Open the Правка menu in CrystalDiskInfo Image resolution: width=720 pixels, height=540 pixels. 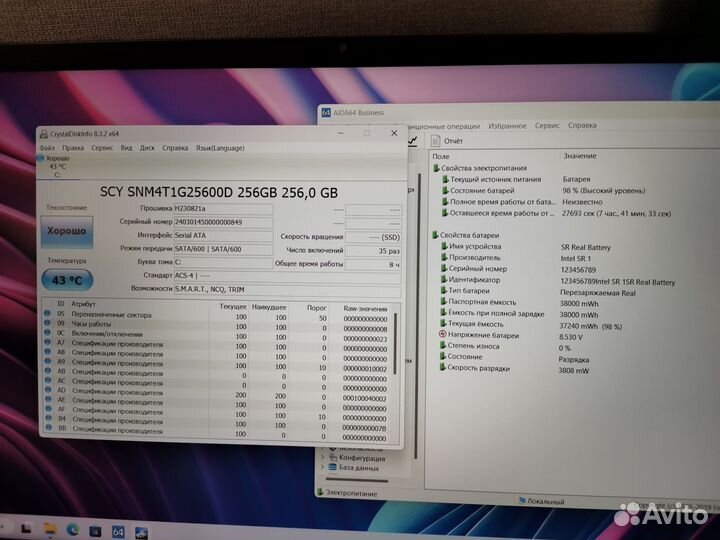point(73,148)
